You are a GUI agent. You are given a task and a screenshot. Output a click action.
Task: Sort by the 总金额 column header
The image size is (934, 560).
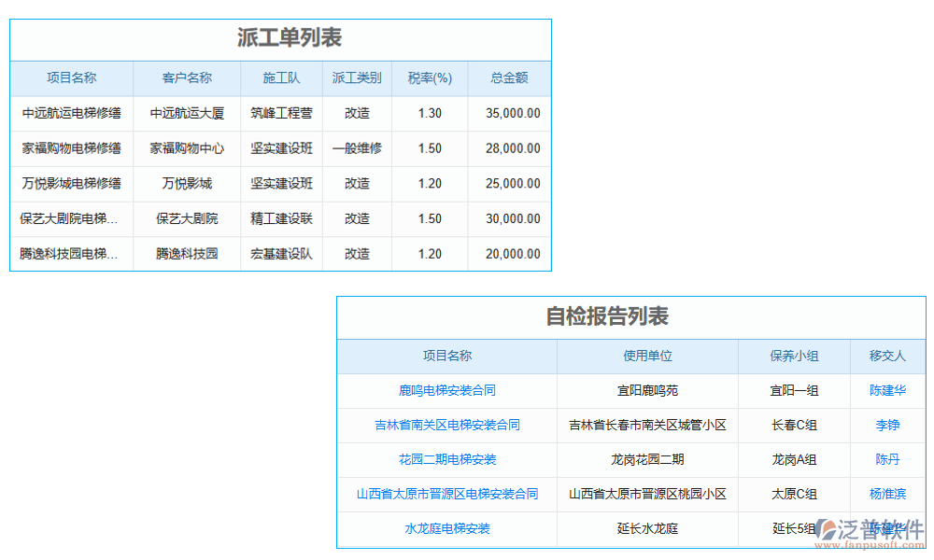coord(509,78)
